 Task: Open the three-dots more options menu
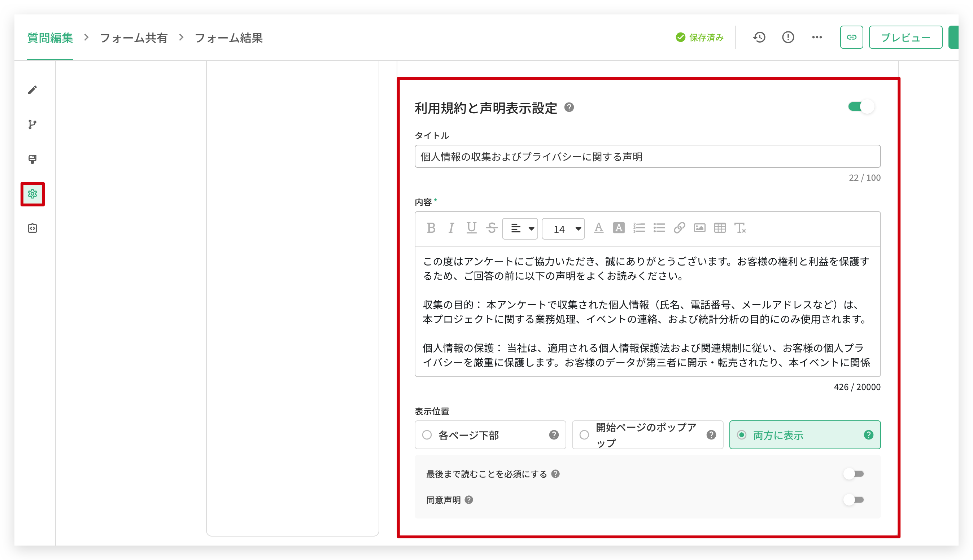click(x=817, y=37)
